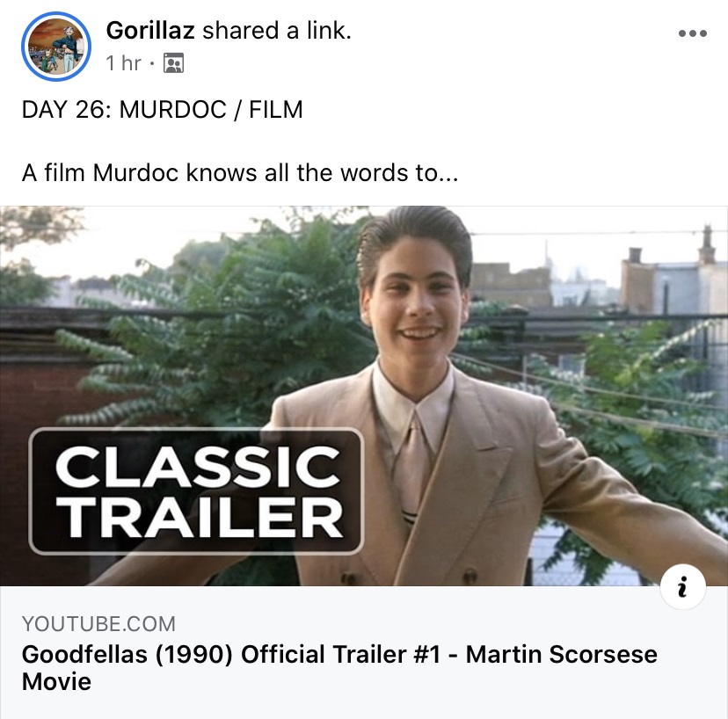The height and width of the screenshot is (719, 728).
Task: Check the post audience privacy icon
Action: tap(173, 63)
